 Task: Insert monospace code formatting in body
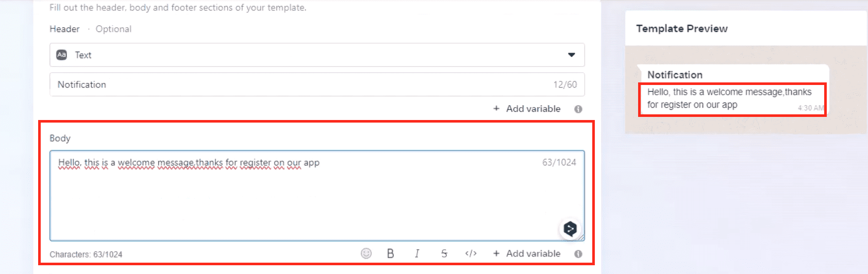tap(471, 253)
